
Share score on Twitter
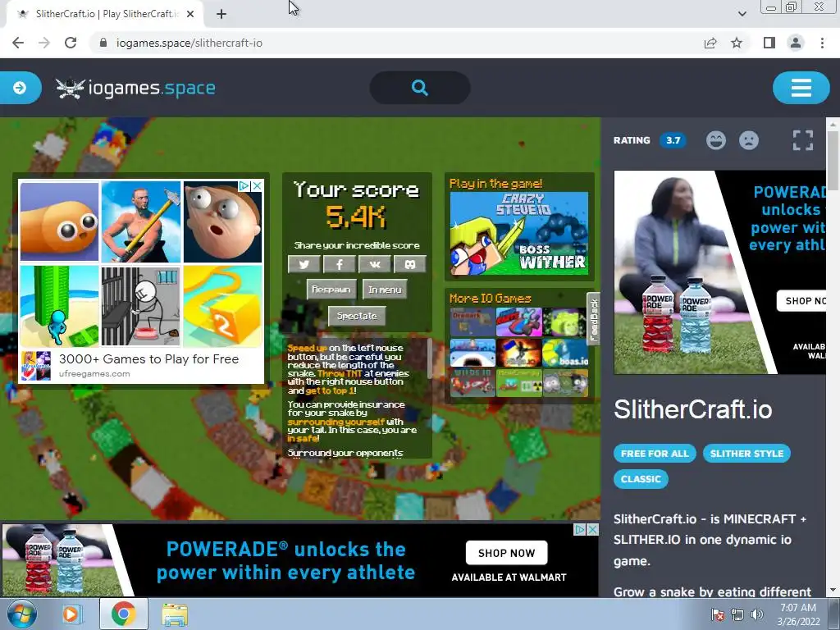click(304, 264)
